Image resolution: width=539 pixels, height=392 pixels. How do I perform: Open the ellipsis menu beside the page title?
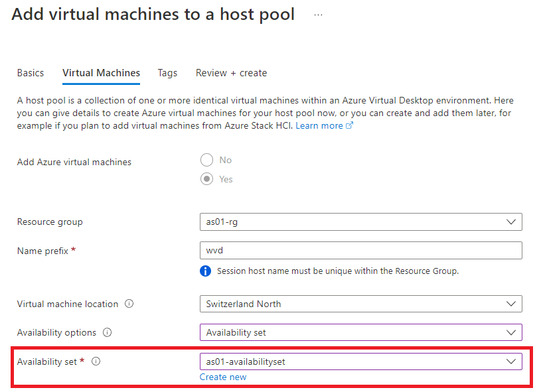click(319, 15)
